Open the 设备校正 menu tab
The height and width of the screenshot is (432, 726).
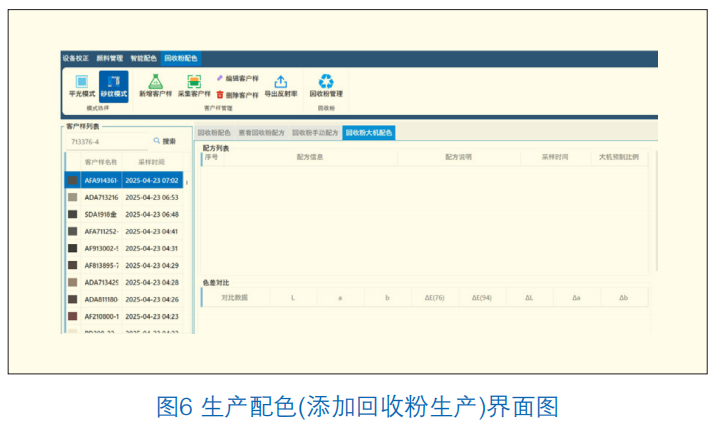(x=76, y=58)
